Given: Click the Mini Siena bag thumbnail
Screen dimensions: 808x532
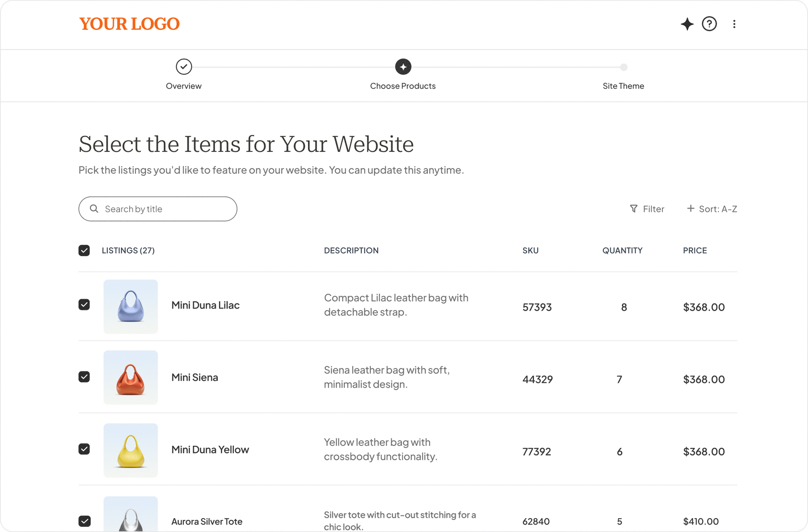Looking at the screenshot, I should (130, 377).
